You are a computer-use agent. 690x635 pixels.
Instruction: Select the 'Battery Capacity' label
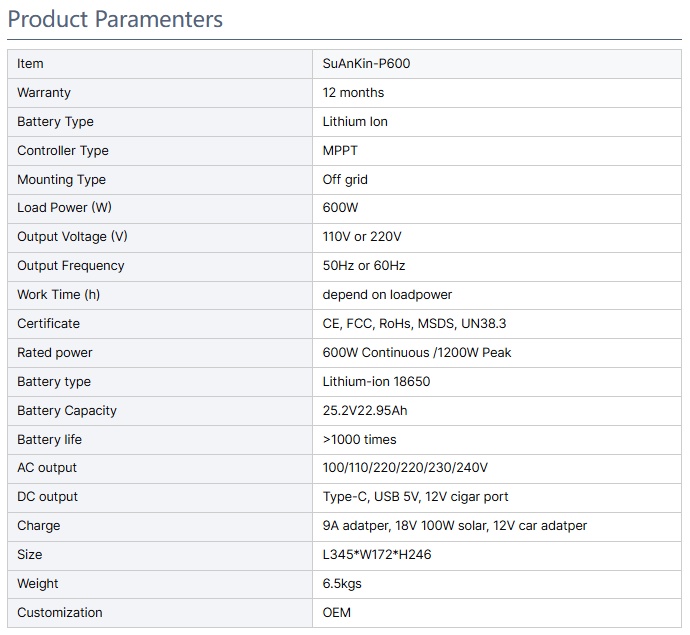[67, 411]
